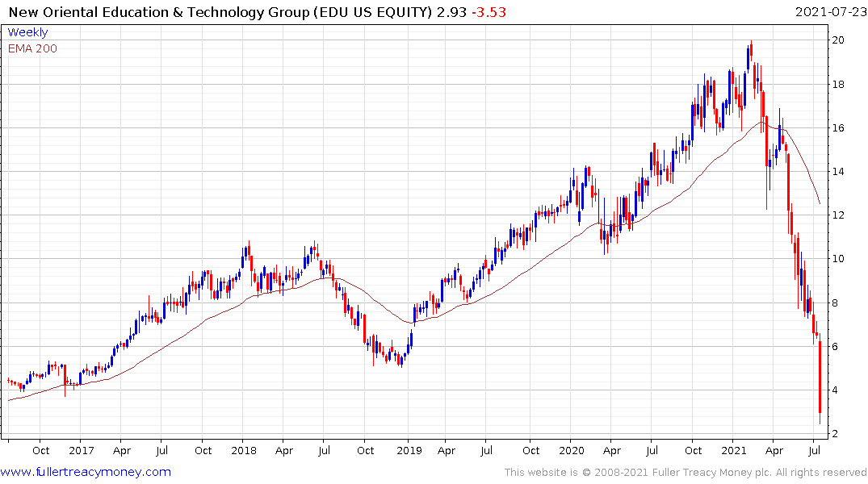Click the 2017 time axis label
Image resolution: width=868 pixels, height=484 pixels.
(x=82, y=450)
